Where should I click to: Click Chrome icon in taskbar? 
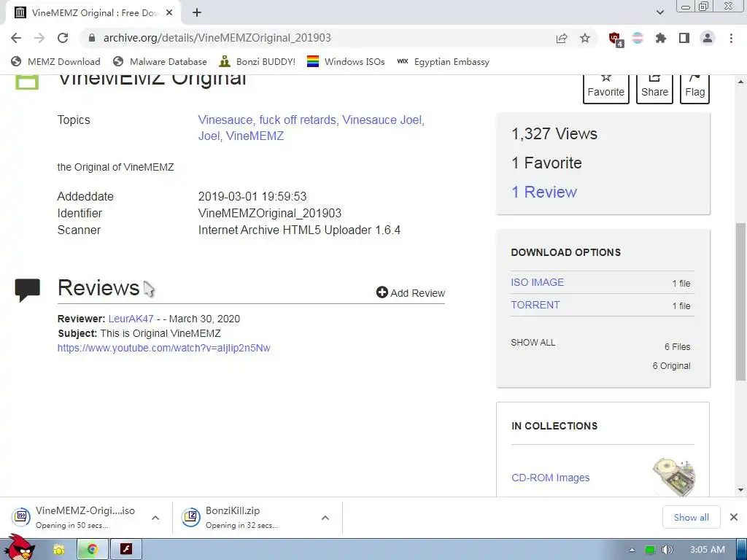(93, 550)
